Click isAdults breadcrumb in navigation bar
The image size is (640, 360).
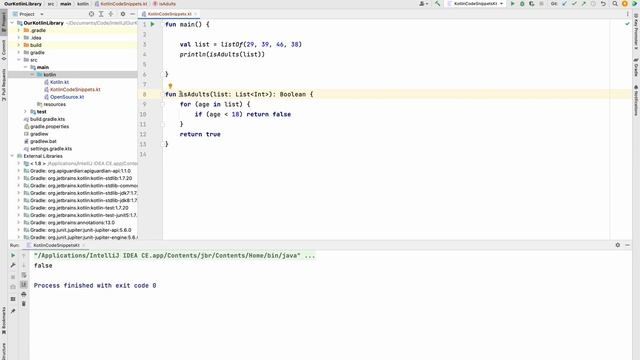[x=167, y=4]
